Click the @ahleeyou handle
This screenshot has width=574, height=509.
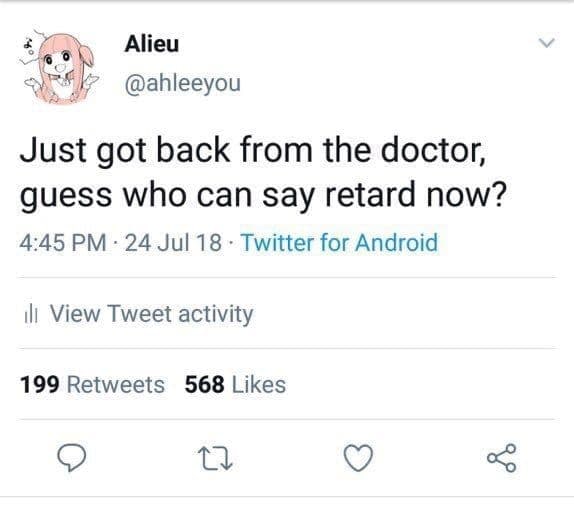(x=183, y=84)
